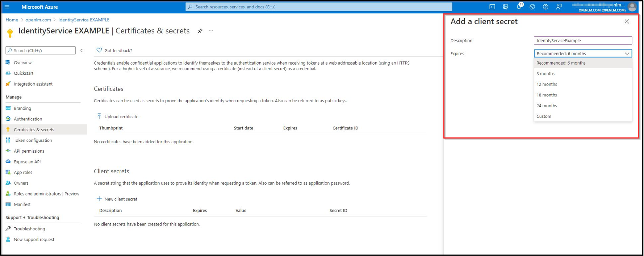Screen dimensions: 644x256
Task: Go to Token configuration menu item
Action: [x=33, y=140]
